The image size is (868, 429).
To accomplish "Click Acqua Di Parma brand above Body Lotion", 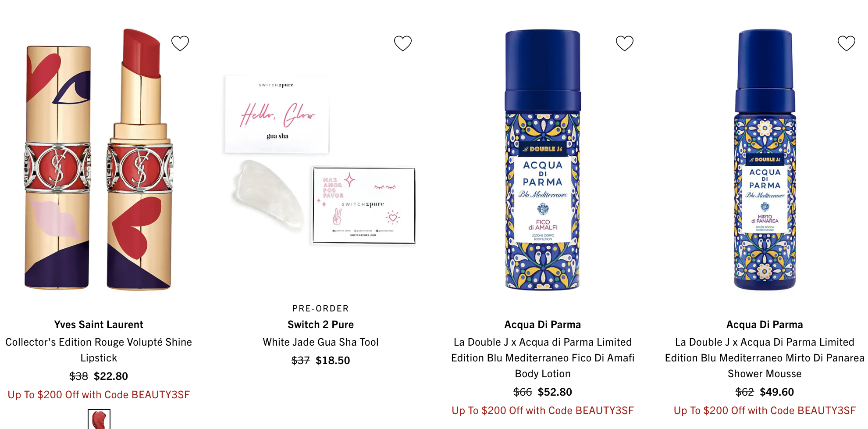I will click(x=543, y=325).
